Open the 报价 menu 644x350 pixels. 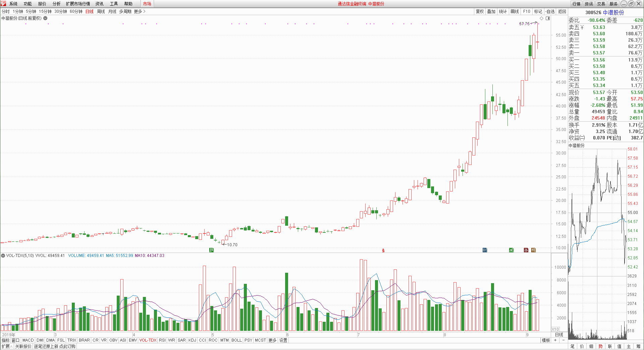coord(42,4)
